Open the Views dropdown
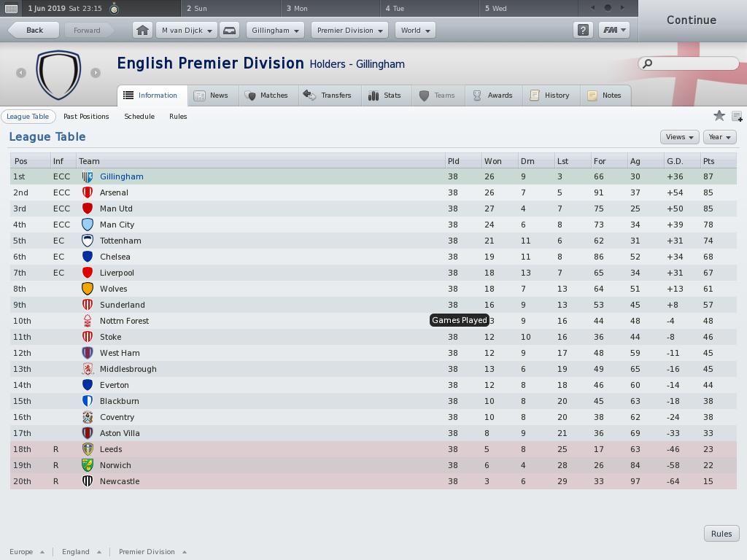This screenshot has width=747, height=560. pyautogui.click(x=679, y=137)
